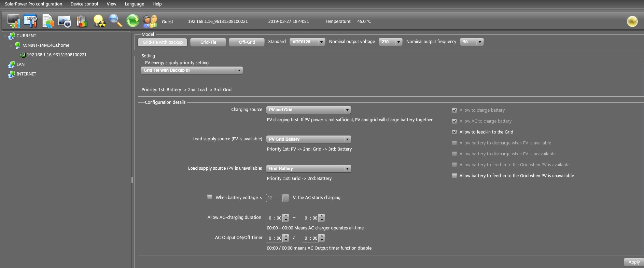Click the yellow orb icon at toolbar right
The image size is (644, 268).
[632, 21]
